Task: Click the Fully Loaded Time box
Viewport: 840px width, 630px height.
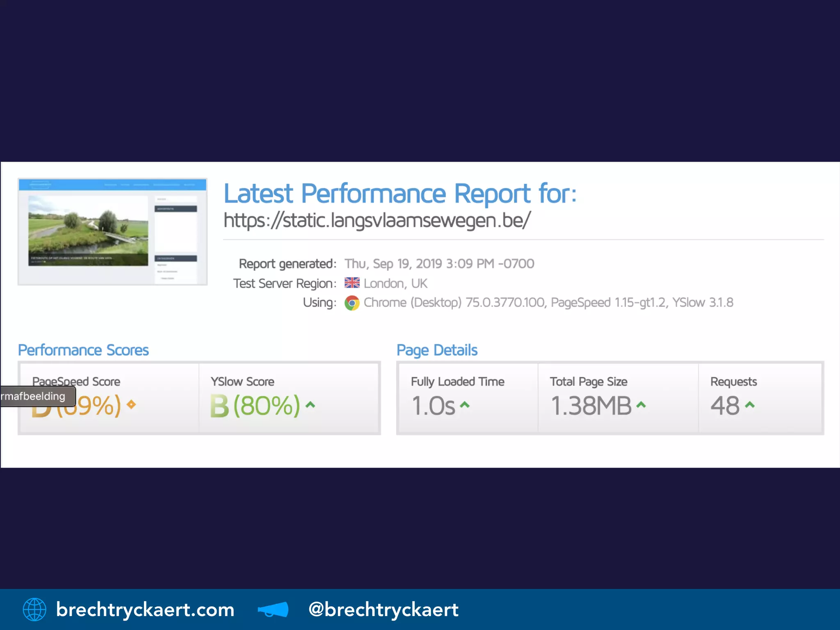Action: (468, 398)
